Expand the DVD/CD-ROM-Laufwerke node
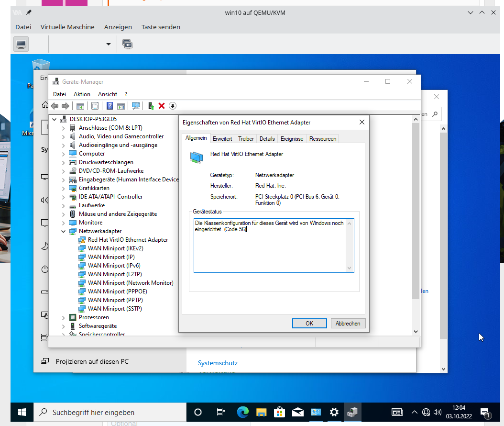 point(63,171)
